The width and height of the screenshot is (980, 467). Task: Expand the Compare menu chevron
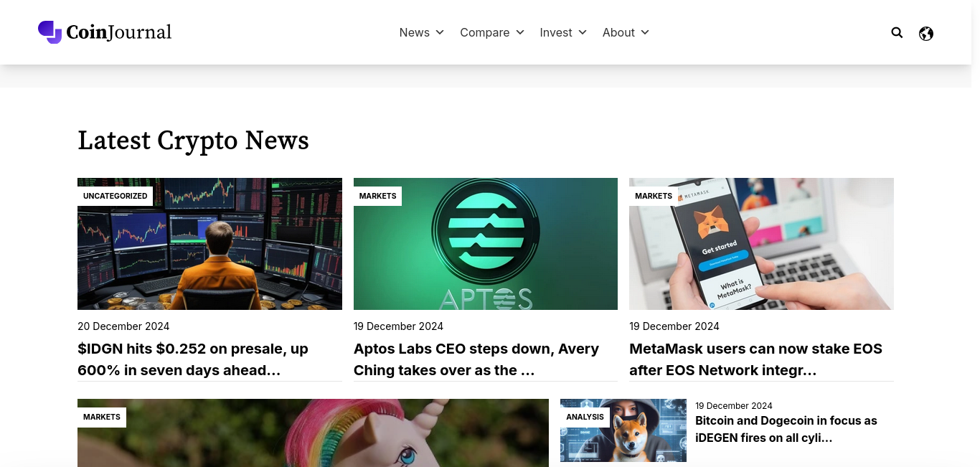(x=520, y=32)
